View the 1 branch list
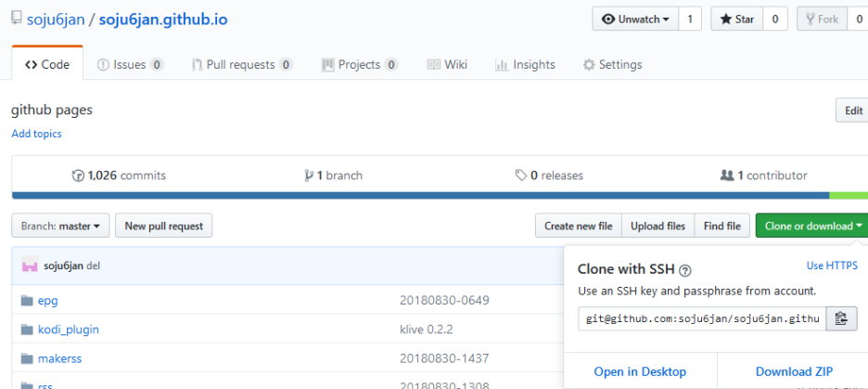This screenshot has height=389, width=868. (x=333, y=175)
